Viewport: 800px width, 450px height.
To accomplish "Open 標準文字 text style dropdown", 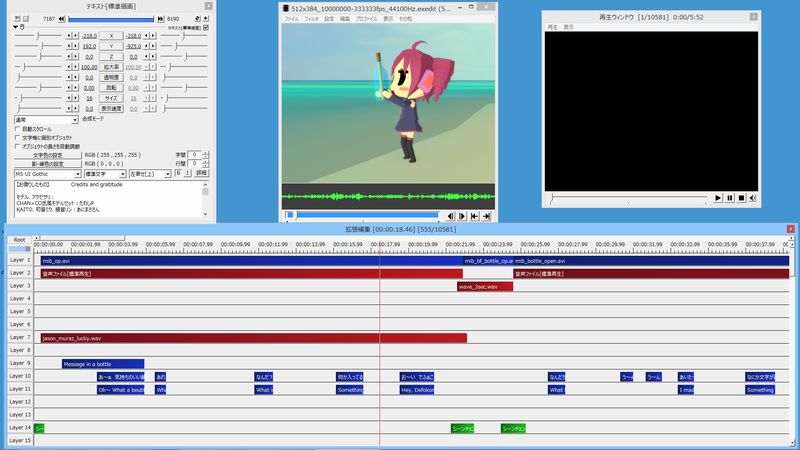I will (x=105, y=174).
